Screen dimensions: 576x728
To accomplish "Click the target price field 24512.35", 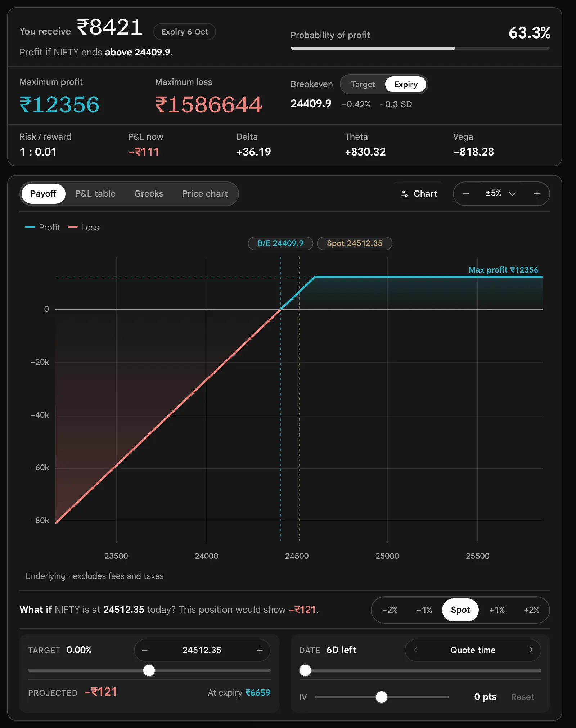I will (202, 650).
